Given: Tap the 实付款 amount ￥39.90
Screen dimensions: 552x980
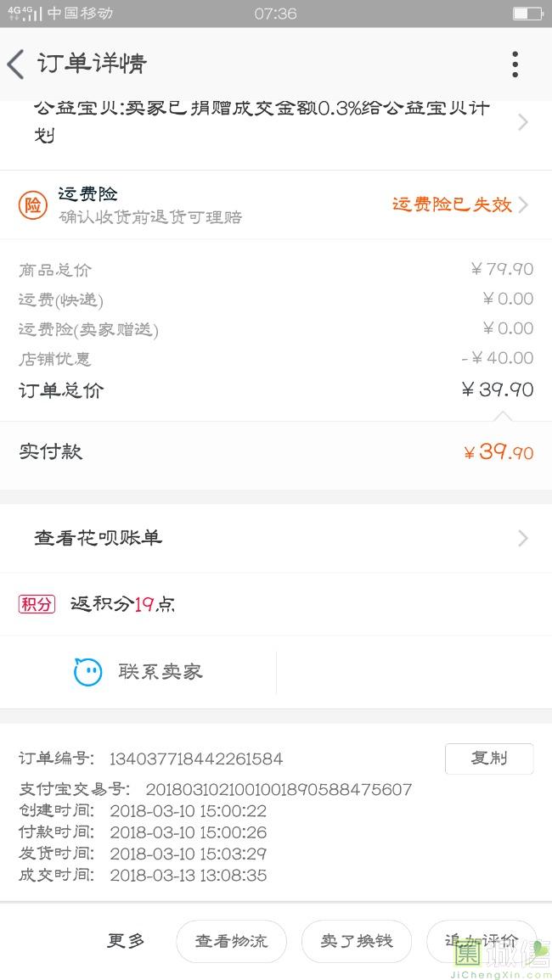Looking at the screenshot, I should click(498, 452).
